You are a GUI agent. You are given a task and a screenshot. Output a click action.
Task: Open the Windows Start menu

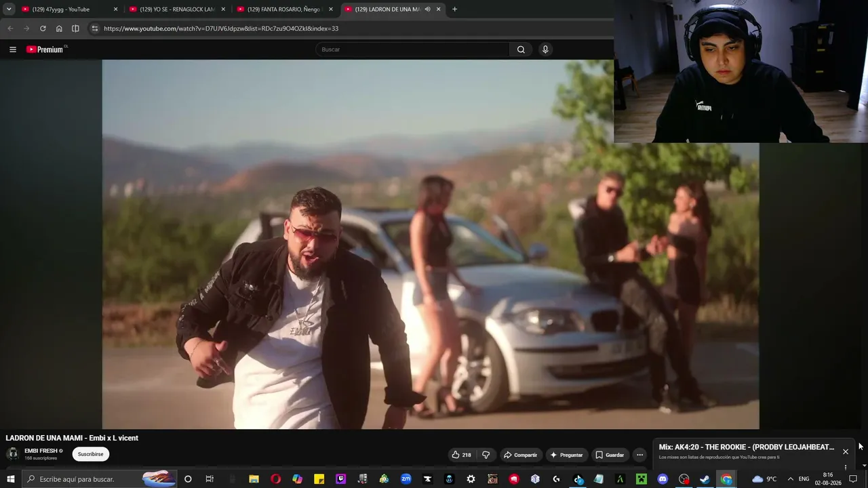point(11,479)
